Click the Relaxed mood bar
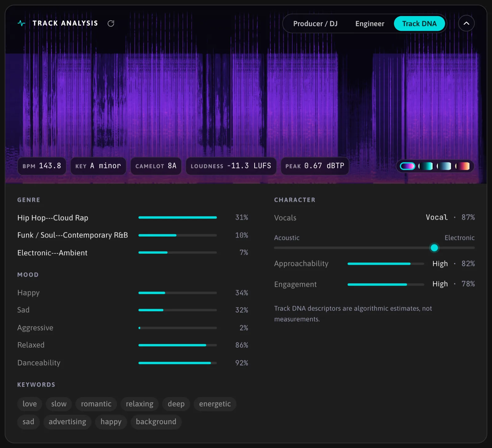This screenshot has height=448, width=492. (177, 345)
